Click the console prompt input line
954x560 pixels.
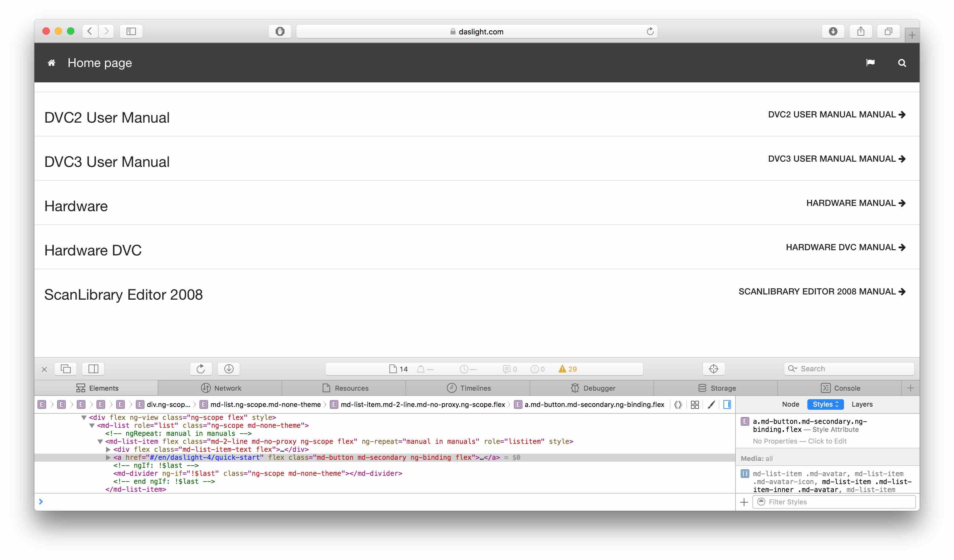384,502
